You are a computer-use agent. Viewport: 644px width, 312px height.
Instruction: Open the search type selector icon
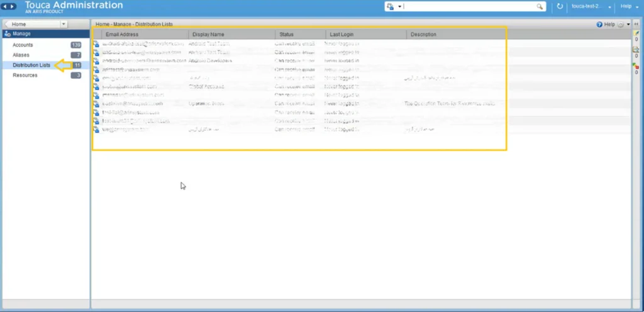point(390,6)
